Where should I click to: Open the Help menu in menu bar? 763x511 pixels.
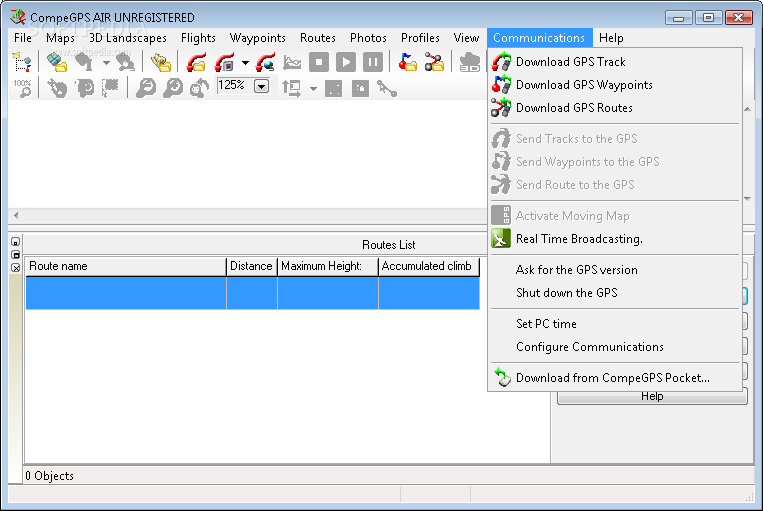pyautogui.click(x=611, y=37)
